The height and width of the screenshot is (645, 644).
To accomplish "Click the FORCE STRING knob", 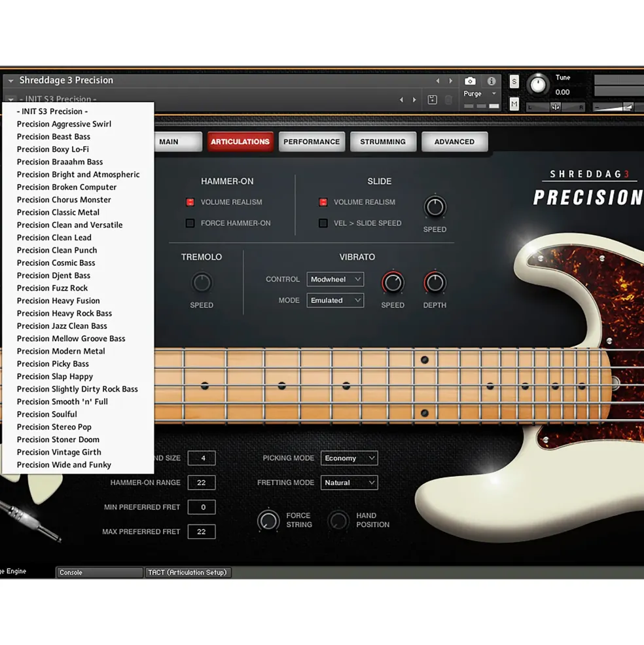I will [x=268, y=521].
